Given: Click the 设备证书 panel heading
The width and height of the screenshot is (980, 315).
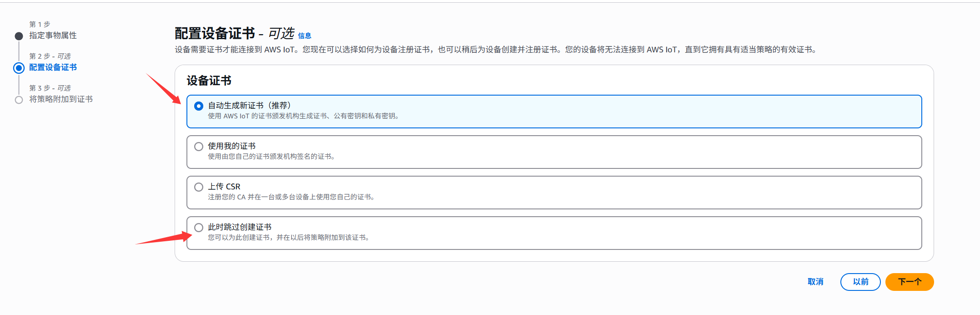Looking at the screenshot, I should (209, 81).
